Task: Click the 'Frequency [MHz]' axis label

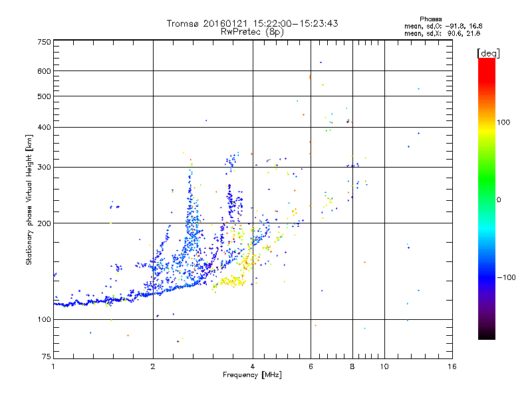Action: pos(252,375)
